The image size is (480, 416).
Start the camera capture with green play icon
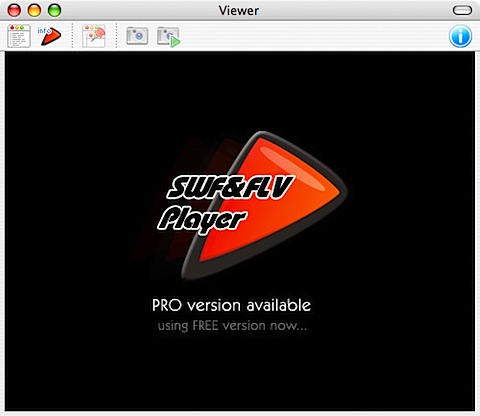tap(169, 37)
